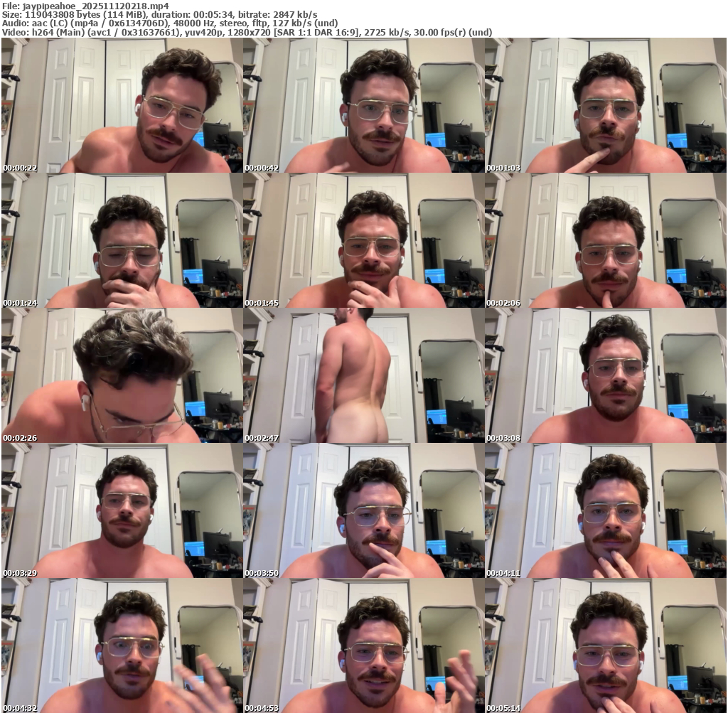Click the file name line ending in .mp4
This screenshot has height=713, width=728.
point(85,6)
